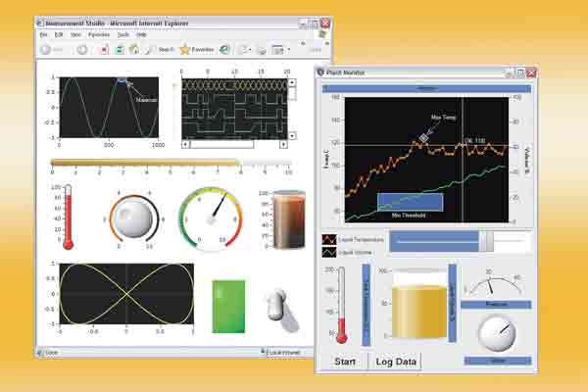Open Favorites using the star icon
This screenshot has height=392, width=588.
(184, 48)
